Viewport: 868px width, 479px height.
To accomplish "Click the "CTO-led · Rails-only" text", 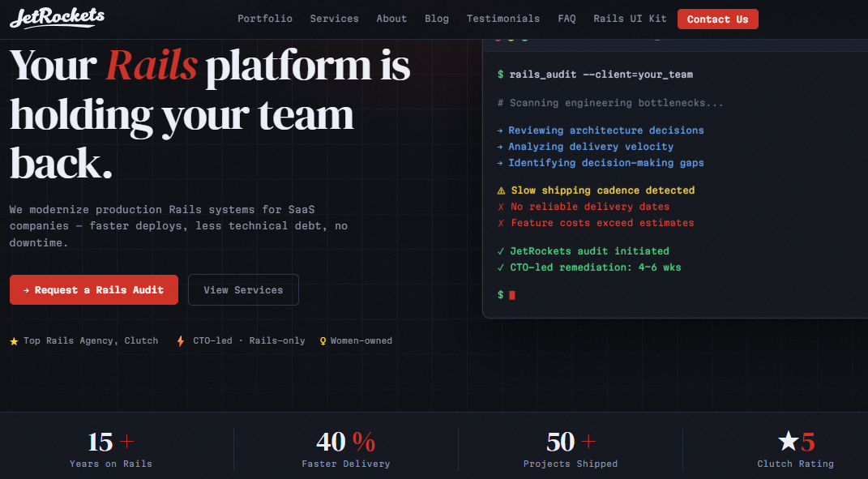I will click(x=249, y=340).
